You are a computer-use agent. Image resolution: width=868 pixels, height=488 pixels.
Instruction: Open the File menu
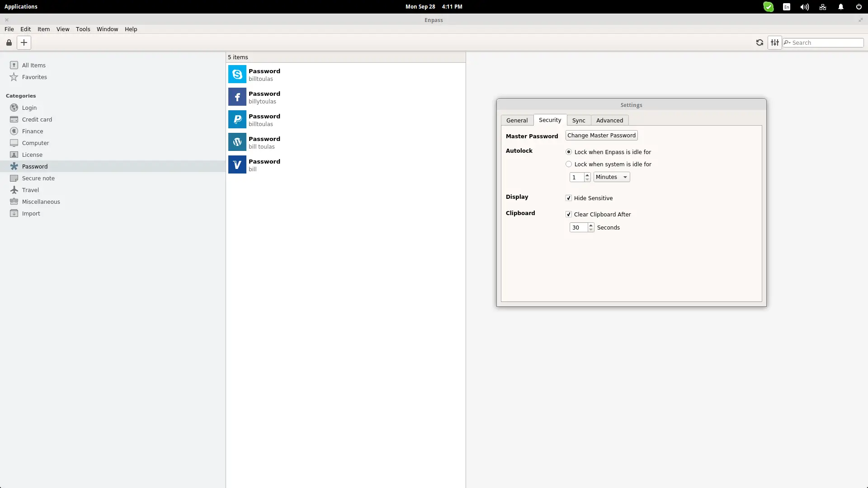pos(9,29)
